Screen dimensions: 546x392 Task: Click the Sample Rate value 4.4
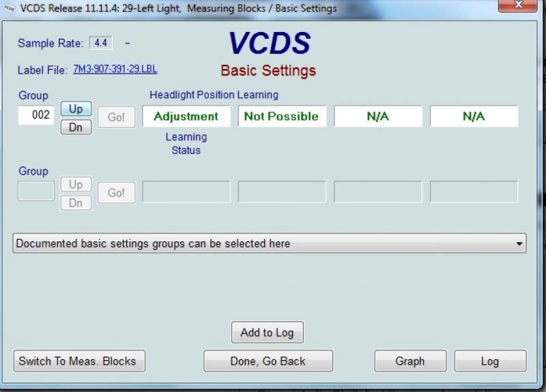click(101, 43)
